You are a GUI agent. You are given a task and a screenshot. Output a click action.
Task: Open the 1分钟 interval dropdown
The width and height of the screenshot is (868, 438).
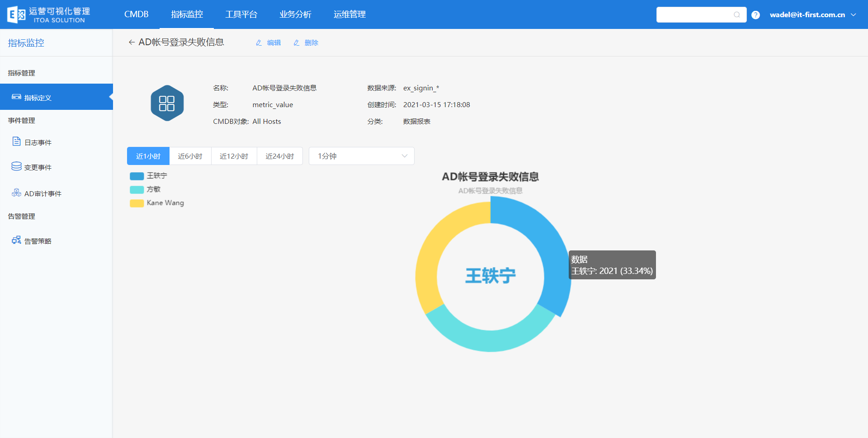tap(362, 156)
